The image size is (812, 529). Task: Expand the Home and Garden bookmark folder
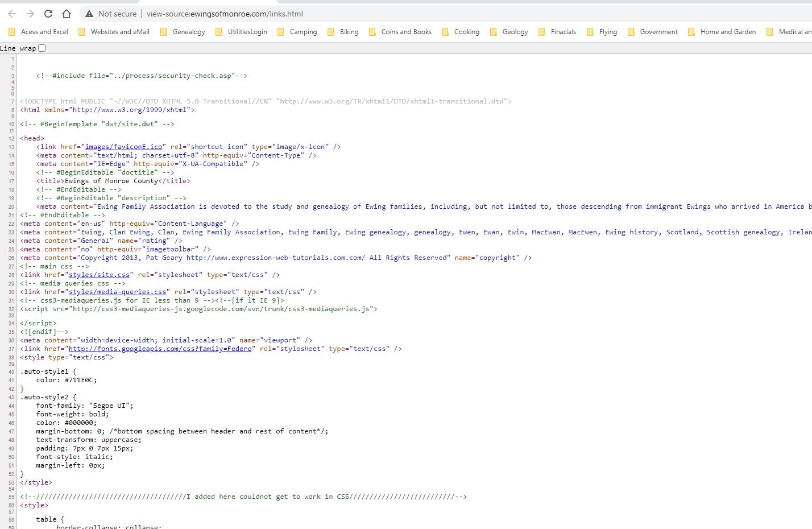pos(722,32)
